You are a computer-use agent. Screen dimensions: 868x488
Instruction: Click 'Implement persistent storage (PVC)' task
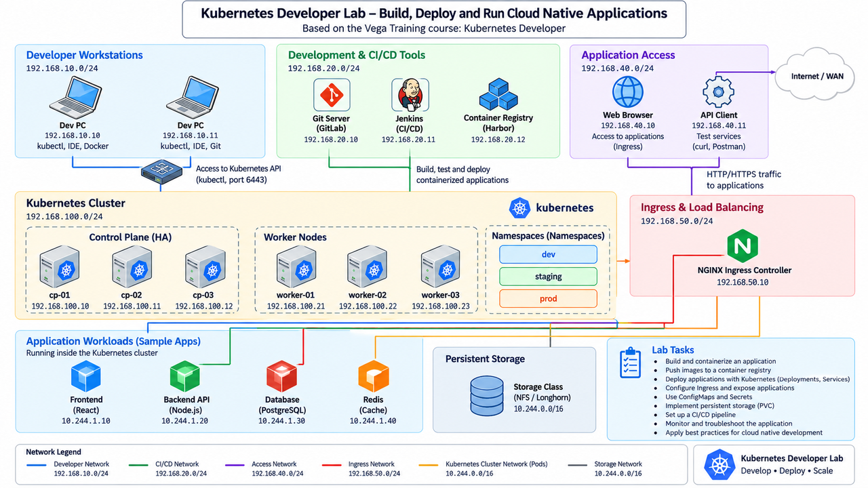click(721, 405)
